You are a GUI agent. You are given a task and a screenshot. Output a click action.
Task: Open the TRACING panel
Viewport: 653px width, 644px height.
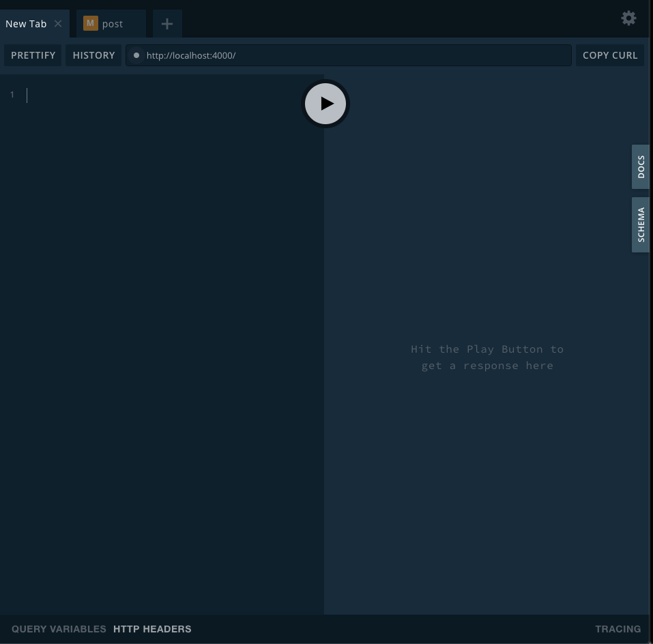(x=618, y=629)
